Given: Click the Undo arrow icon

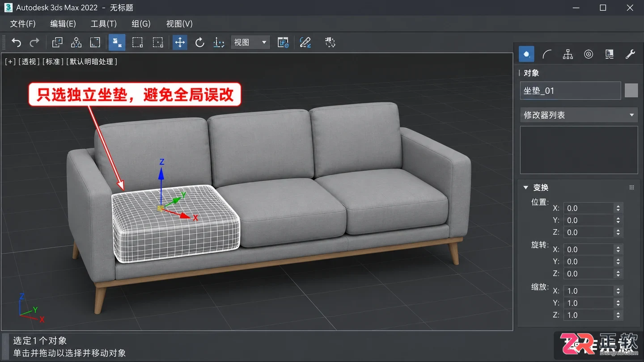Looking at the screenshot, I should tap(17, 42).
